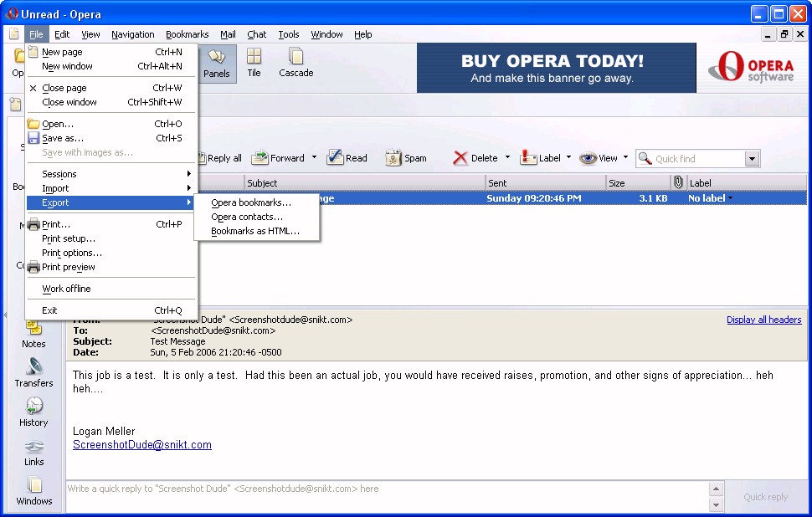Expand the Delete button dropdown arrow

(x=507, y=157)
